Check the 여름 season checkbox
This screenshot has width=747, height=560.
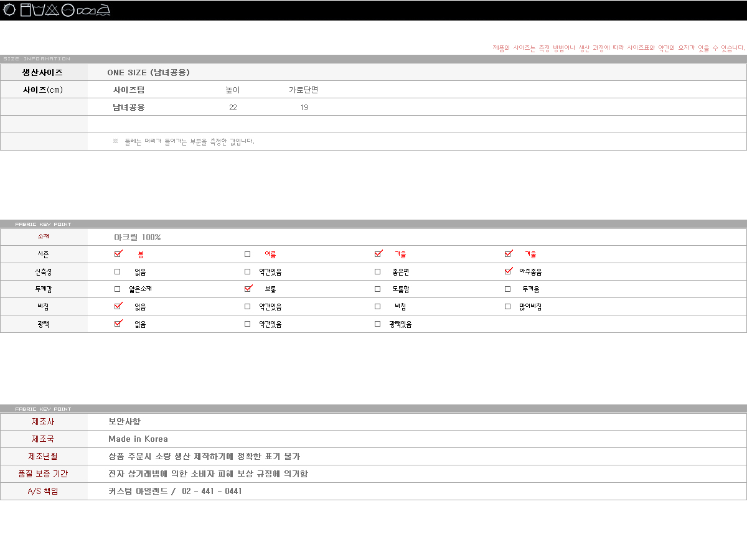pos(247,254)
